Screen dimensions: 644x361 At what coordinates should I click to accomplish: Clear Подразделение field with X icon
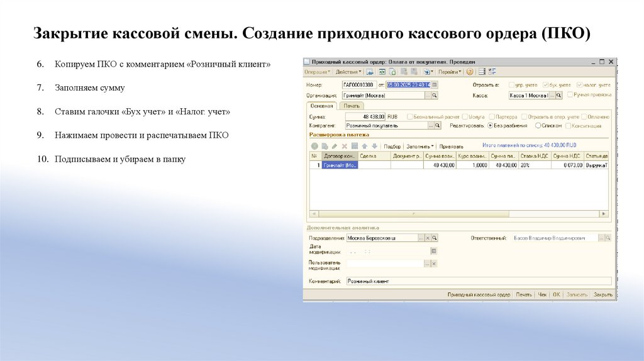pos(428,238)
